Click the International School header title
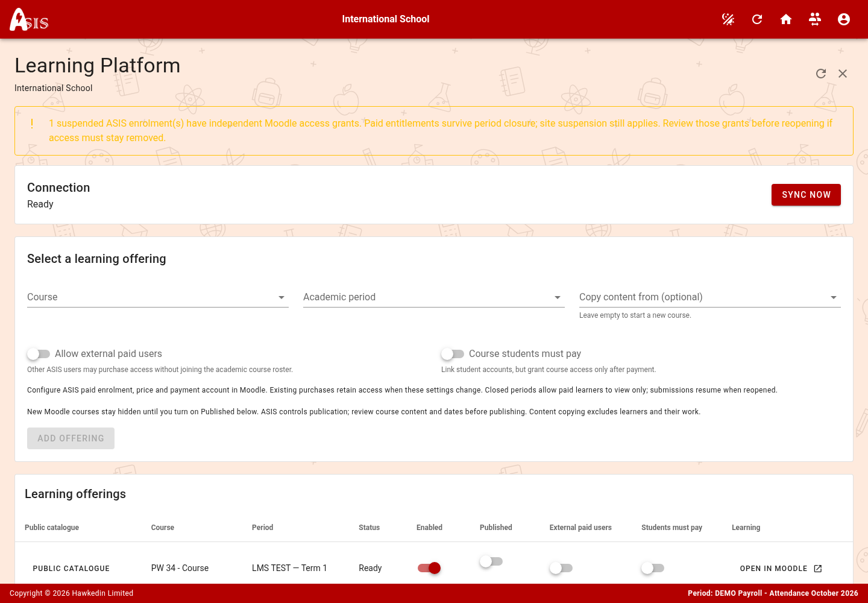This screenshot has height=603, width=868. (386, 19)
